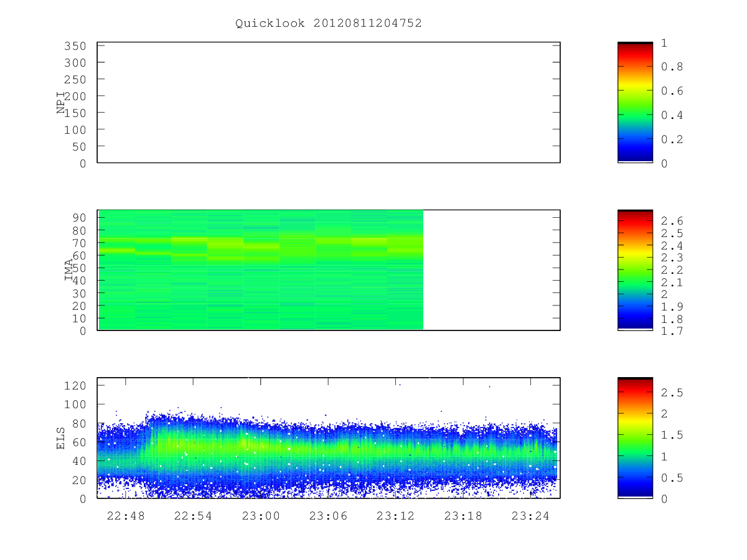Click the 2.5 label on ELS colorbar
The height and width of the screenshot is (560, 747).
(x=672, y=393)
